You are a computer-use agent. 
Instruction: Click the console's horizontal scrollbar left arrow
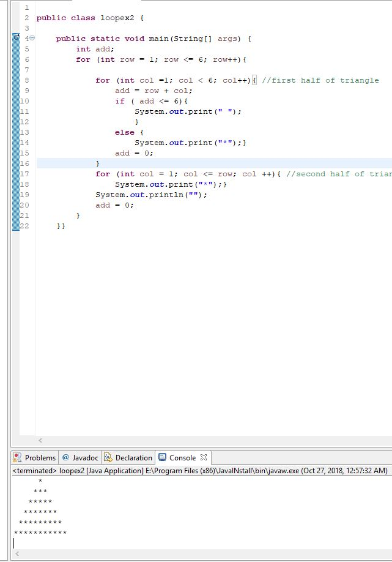(x=17, y=554)
